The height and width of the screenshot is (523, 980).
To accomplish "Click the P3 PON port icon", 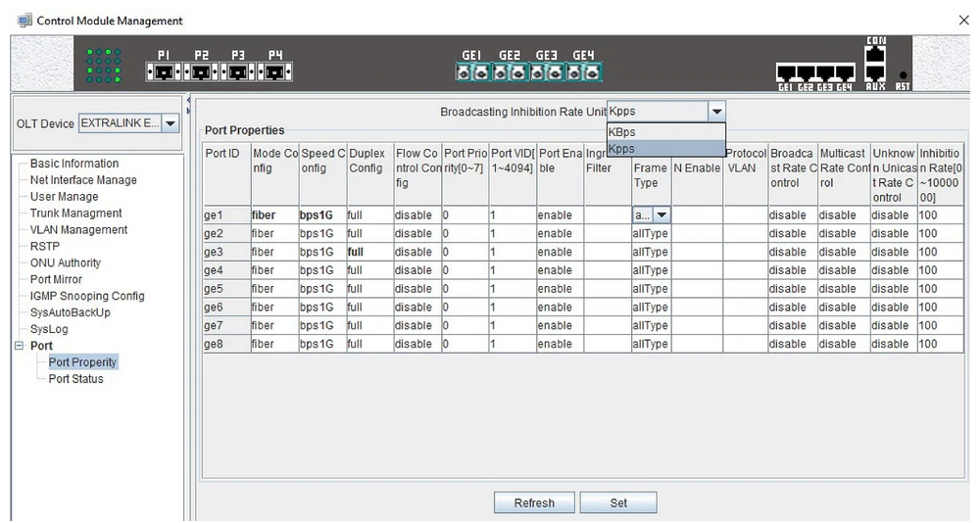I will click(236, 72).
